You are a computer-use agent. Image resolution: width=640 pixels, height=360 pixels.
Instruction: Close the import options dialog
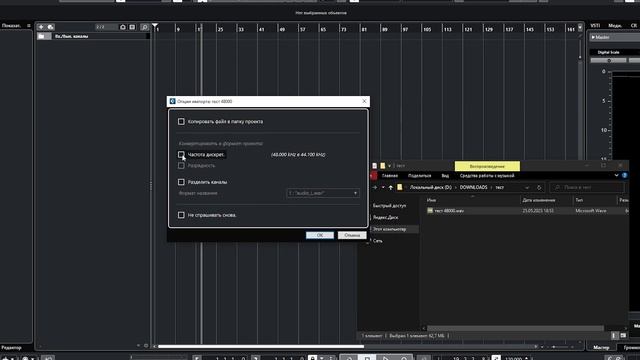coord(364,101)
